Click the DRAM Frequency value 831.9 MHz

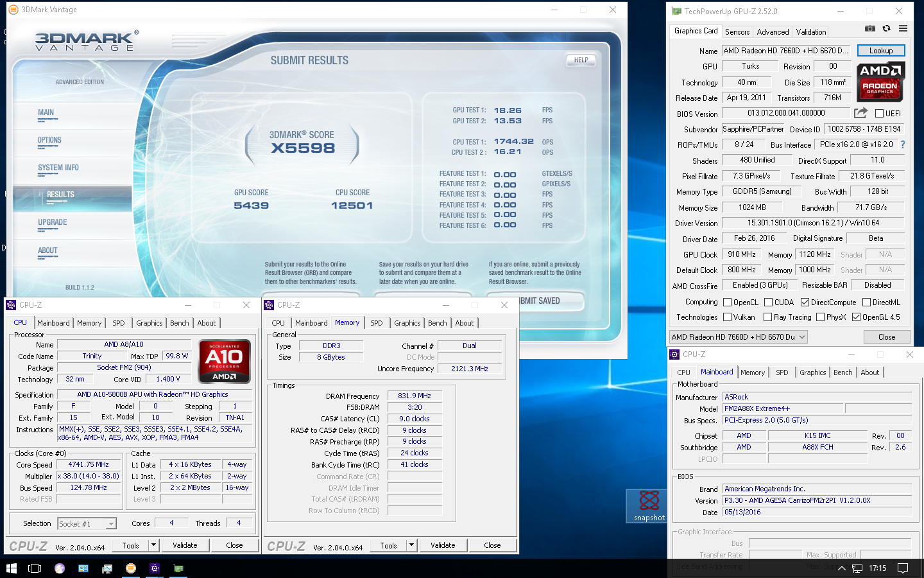coord(415,396)
